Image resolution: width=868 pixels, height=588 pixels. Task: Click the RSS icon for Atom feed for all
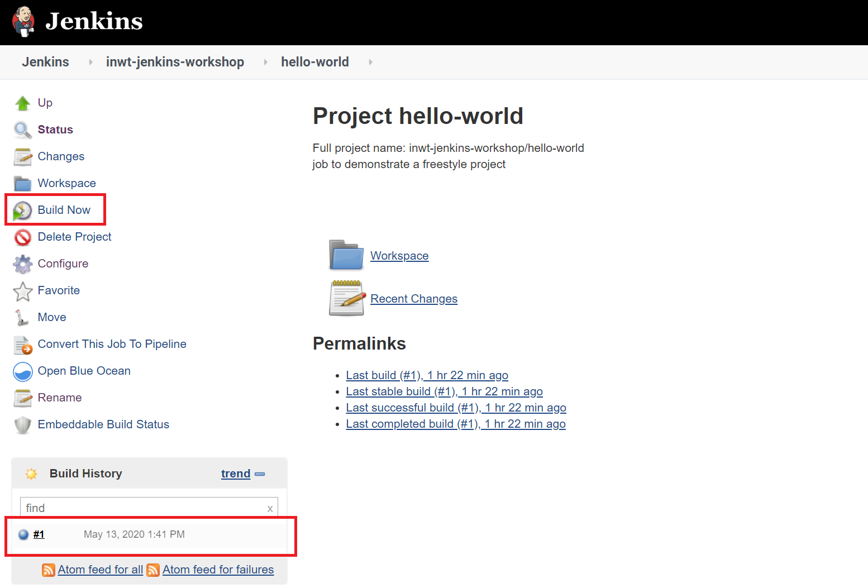[x=49, y=570]
